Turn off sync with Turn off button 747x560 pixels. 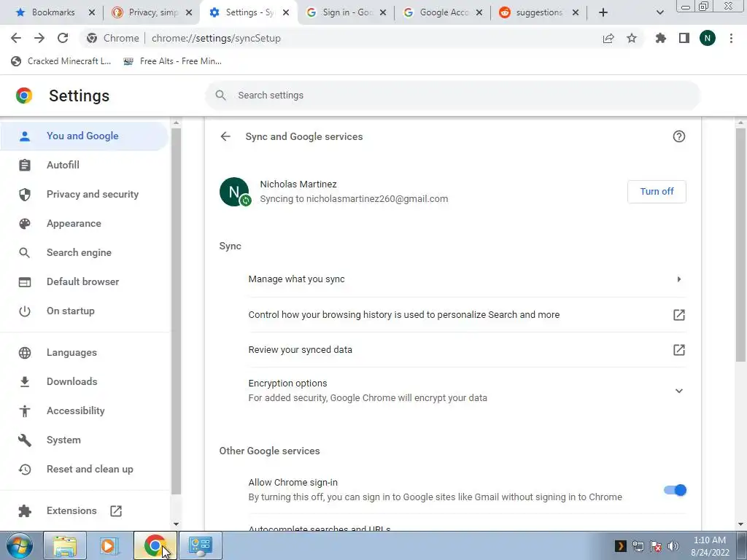click(657, 192)
